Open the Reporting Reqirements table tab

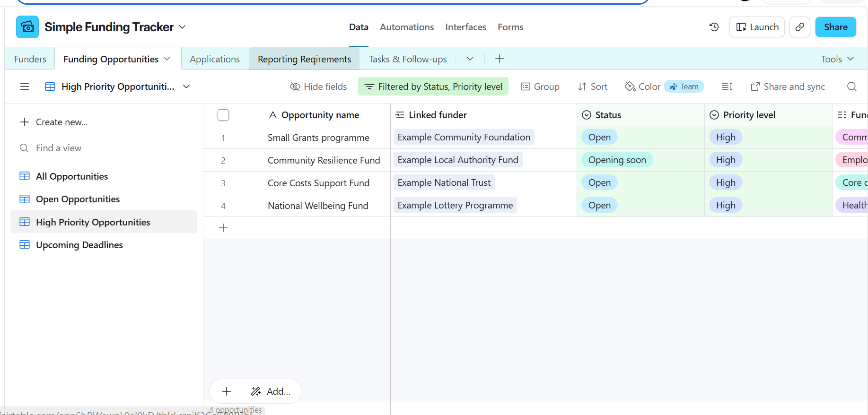pyautogui.click(x=304, y=59)
